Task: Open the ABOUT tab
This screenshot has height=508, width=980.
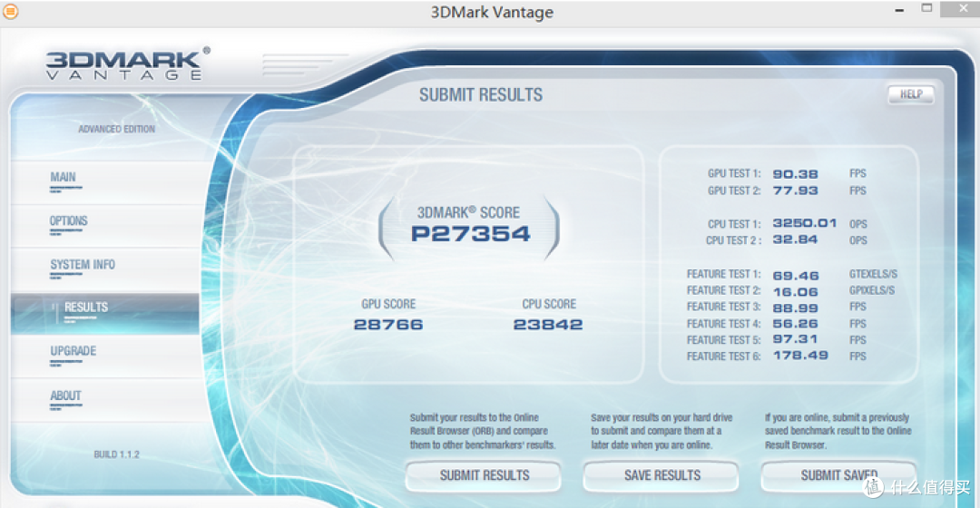Action: click(x=105, y=400)
